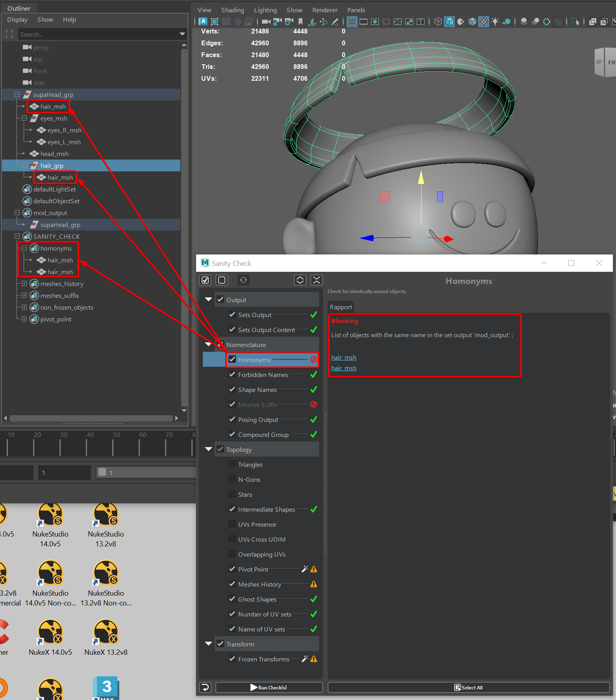
Task: Open viewport Shading menu
Action: 232,10
